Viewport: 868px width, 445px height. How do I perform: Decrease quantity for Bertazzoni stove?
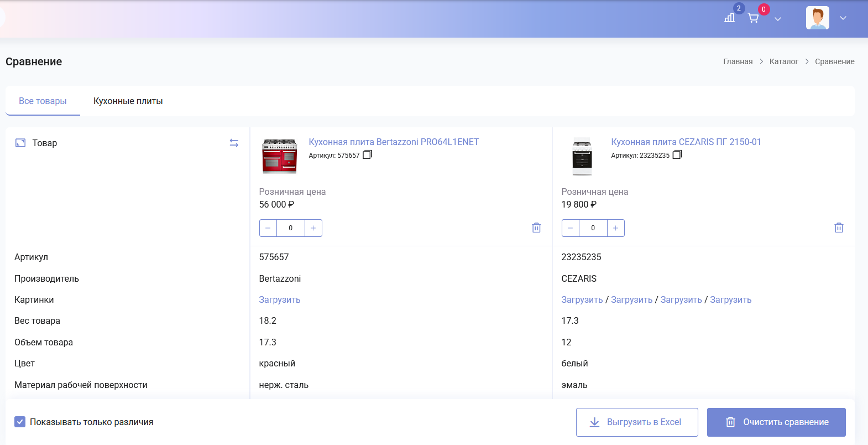268,228
